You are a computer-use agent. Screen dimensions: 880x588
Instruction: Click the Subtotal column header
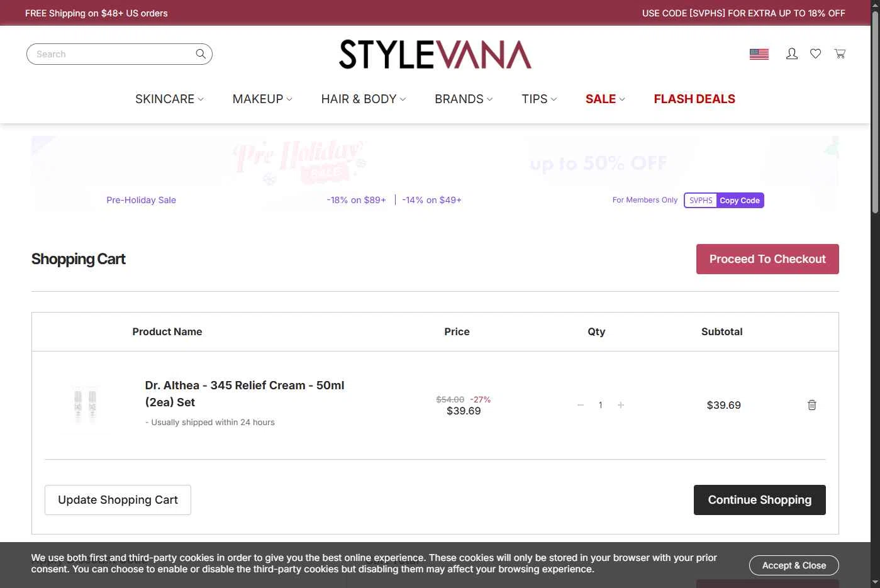click(721, 331)
